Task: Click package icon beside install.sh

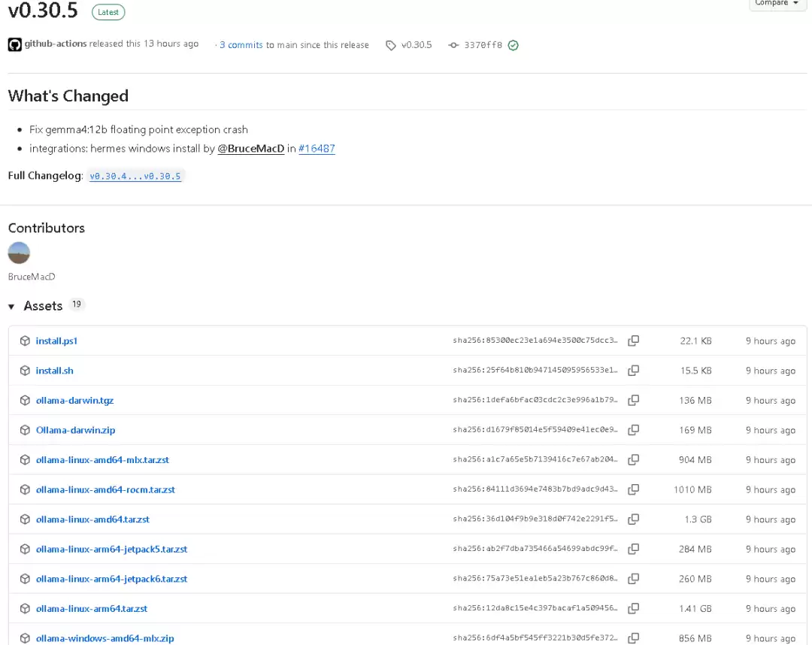Action: tap(25, 371)
